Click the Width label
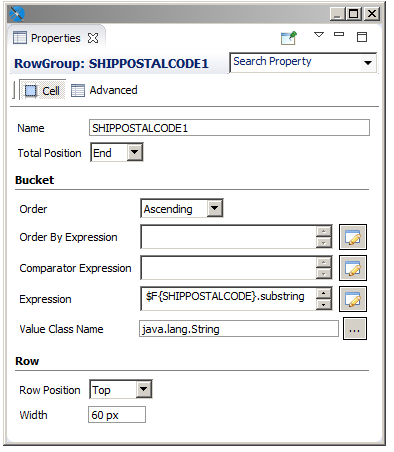Screen dimensions: 394x452 [34, 415]
